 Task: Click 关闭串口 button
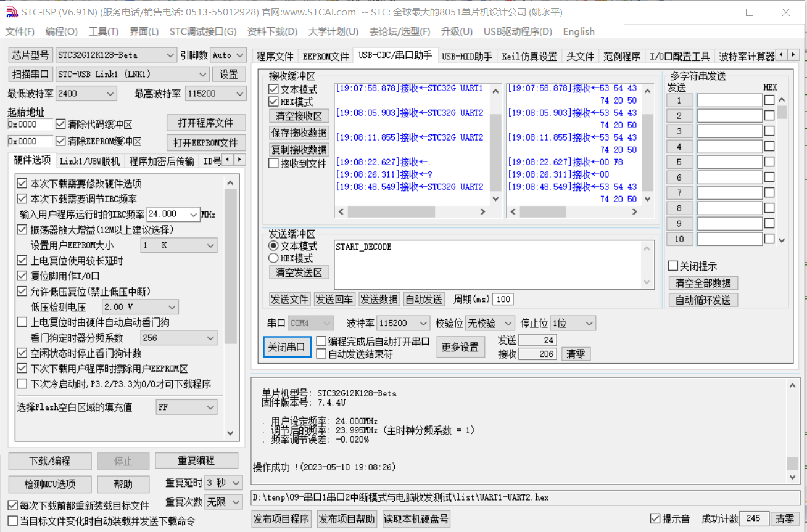coord(286,347)
